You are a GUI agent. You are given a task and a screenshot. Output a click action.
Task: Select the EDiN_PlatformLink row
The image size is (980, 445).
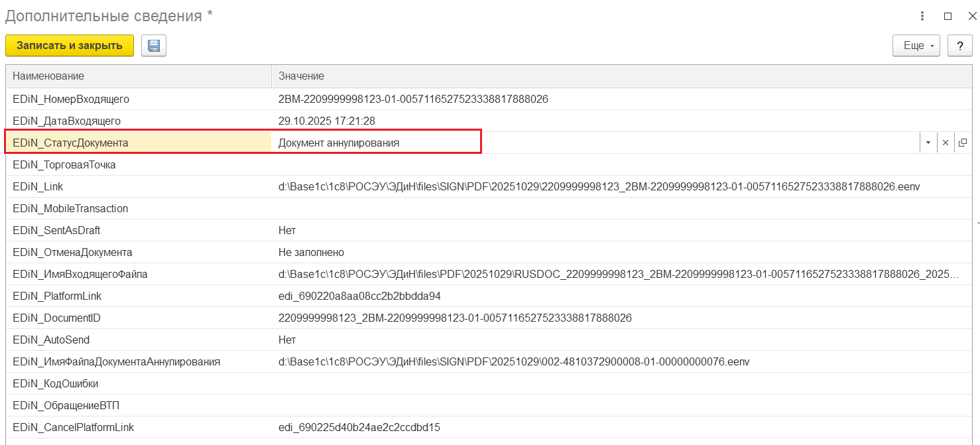[x=57, y=296]
